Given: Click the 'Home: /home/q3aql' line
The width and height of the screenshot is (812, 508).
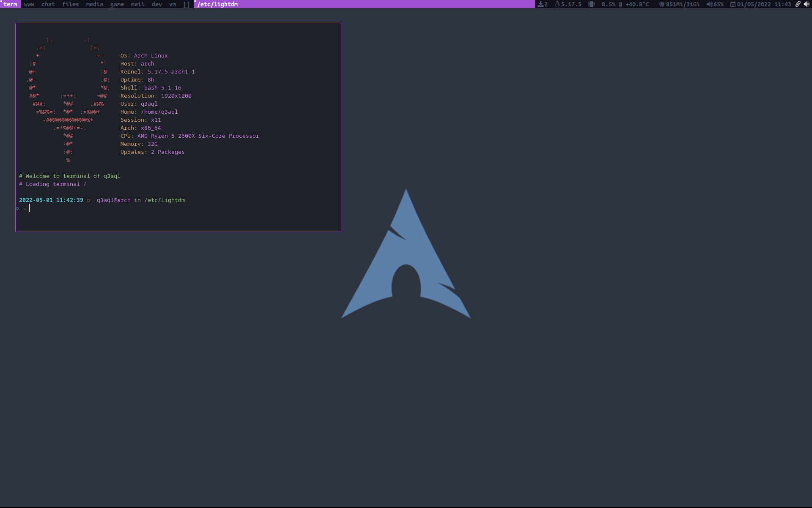Looking at the screenshot, I should [x=149, y=112].
